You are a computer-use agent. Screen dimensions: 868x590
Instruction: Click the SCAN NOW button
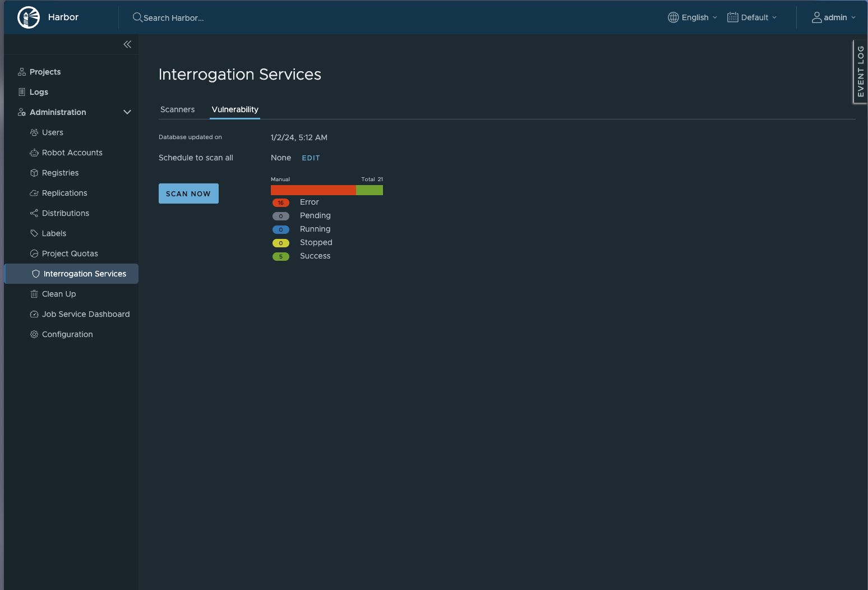point(188,193)
